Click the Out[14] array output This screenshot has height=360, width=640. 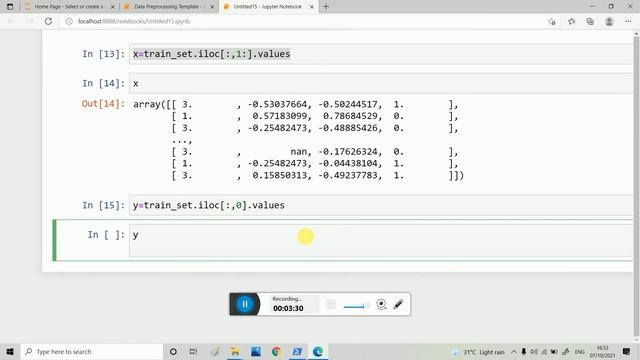pos(298,140)
